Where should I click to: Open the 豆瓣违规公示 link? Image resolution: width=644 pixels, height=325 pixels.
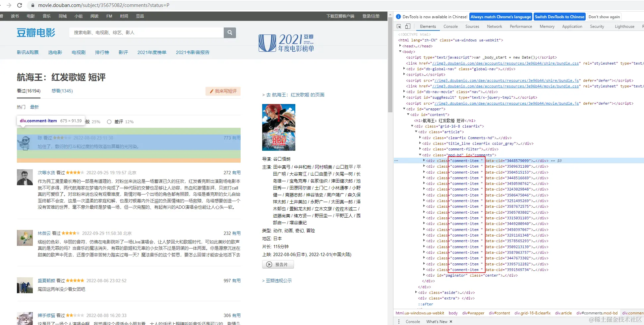(x=277, y=281)
